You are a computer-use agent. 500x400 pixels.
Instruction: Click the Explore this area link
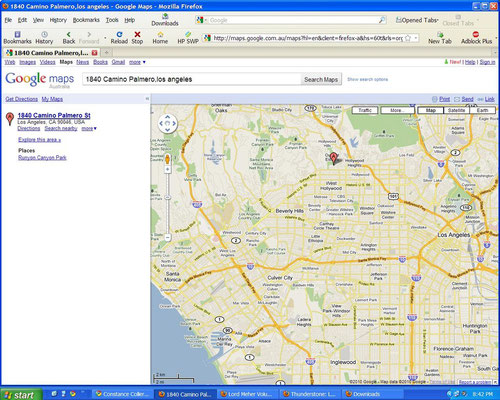(40, 140)
